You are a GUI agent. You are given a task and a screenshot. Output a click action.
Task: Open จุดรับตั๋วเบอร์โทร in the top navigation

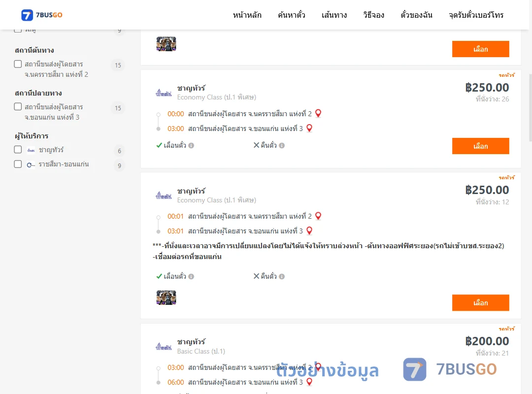476,15
